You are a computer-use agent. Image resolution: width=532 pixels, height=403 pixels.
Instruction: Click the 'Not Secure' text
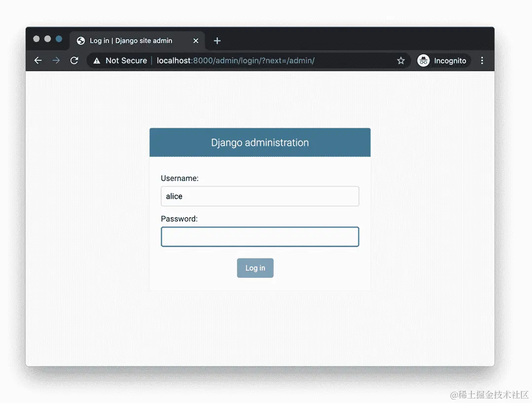(x=126, y=61)
